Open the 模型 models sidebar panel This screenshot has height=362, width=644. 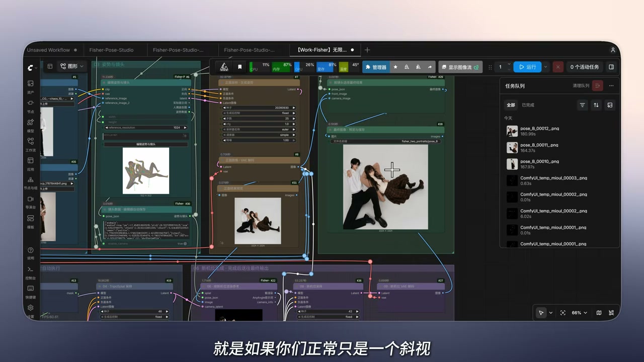pos(30,125)
